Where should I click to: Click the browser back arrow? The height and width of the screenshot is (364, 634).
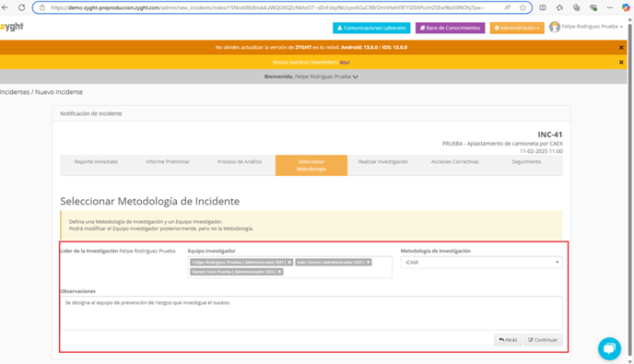(x=5, y=7)
